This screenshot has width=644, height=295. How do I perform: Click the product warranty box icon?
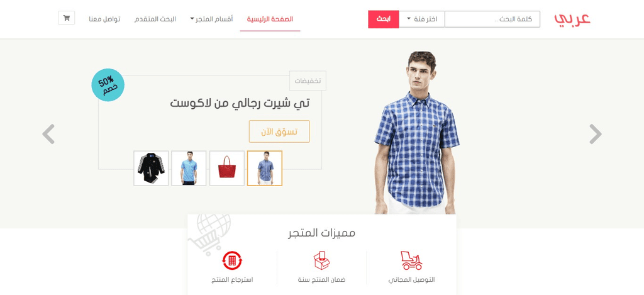321,260
